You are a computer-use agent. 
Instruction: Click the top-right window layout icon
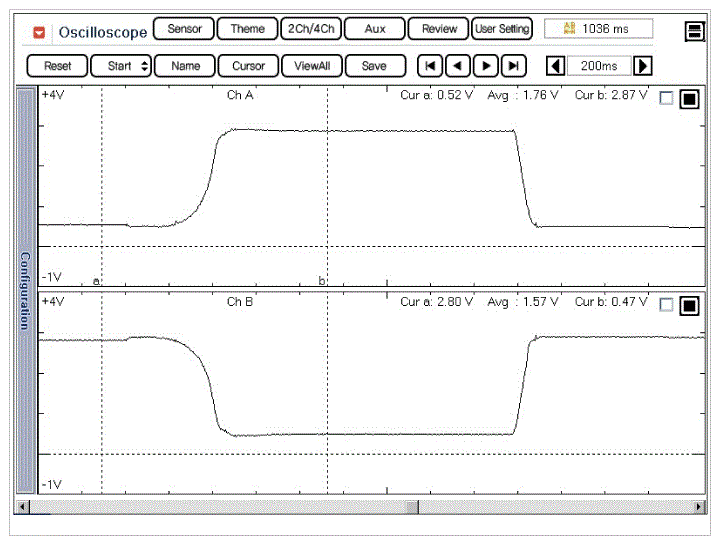point(695,32)
